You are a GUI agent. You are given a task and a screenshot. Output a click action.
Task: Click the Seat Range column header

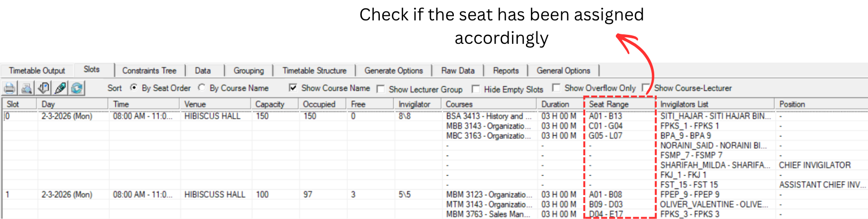[x=620, y=104]
